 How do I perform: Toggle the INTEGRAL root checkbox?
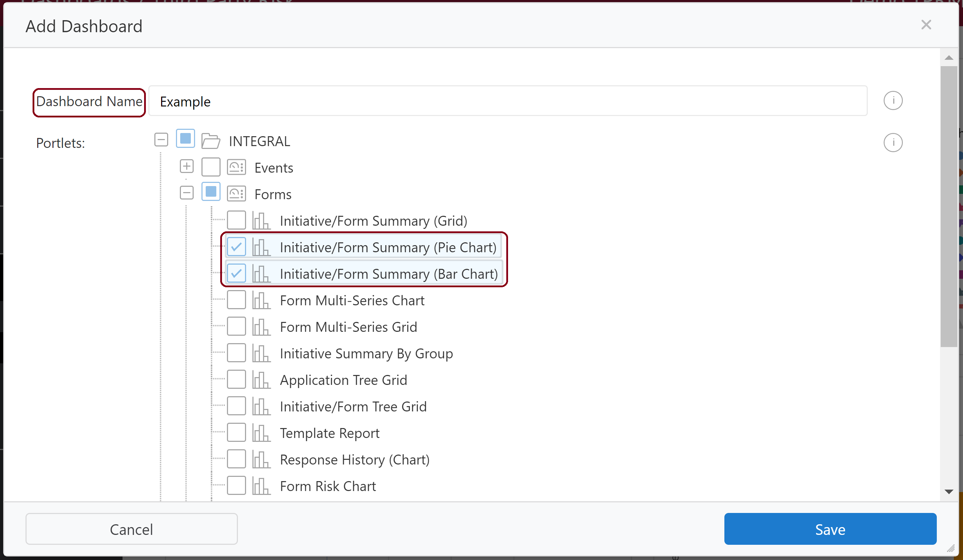coord(185,139)
